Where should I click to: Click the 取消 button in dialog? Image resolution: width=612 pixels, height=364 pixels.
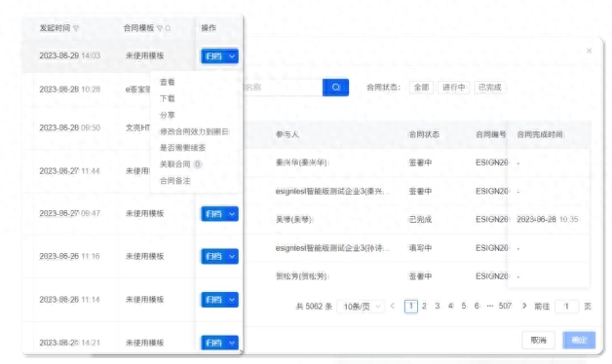pos(538,341)
